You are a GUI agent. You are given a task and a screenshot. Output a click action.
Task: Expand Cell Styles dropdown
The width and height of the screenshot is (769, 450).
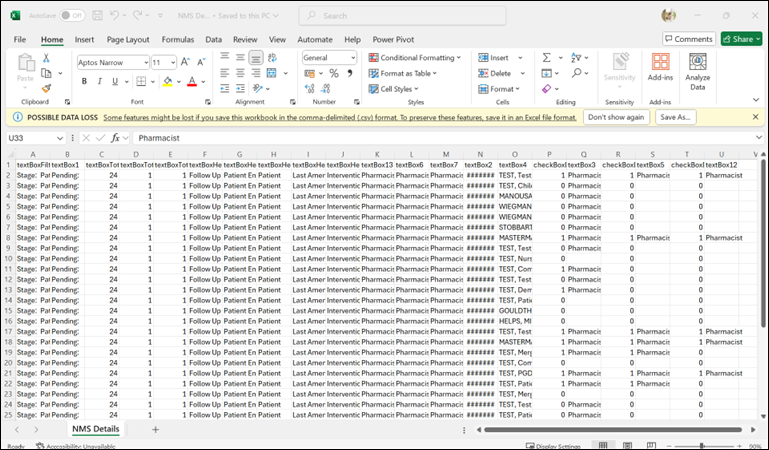pos(416,89)
